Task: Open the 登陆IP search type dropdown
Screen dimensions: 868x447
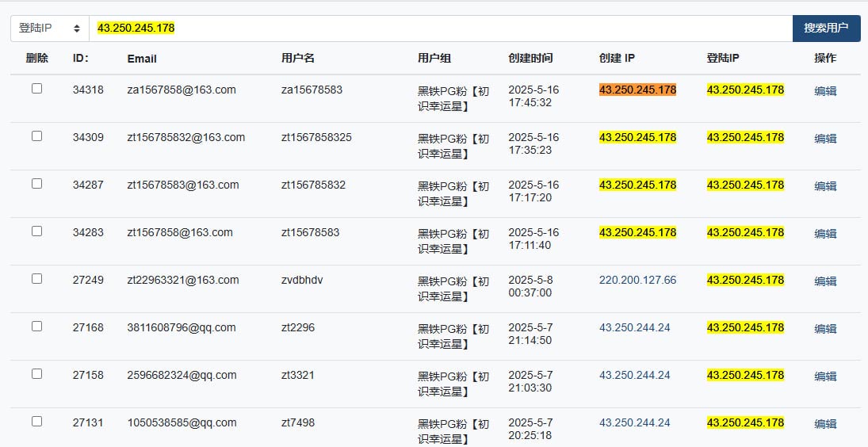Action: (x=50, y=29)
